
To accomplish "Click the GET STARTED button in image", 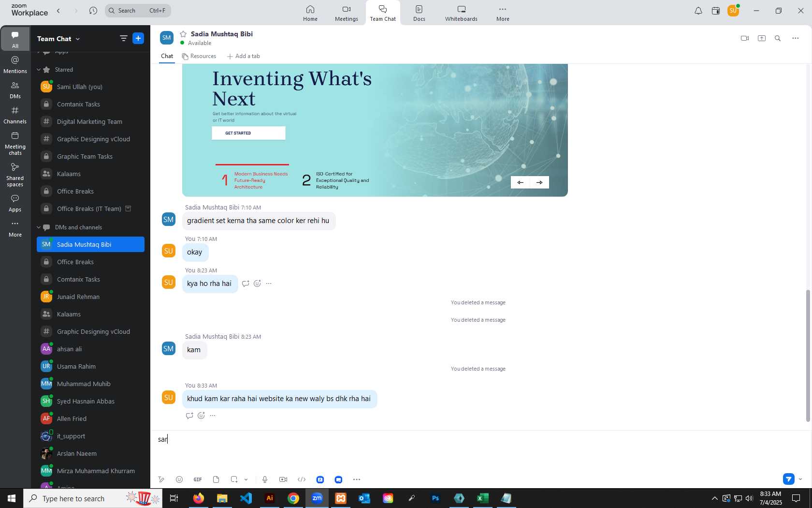I will click(x=248, y=133).
